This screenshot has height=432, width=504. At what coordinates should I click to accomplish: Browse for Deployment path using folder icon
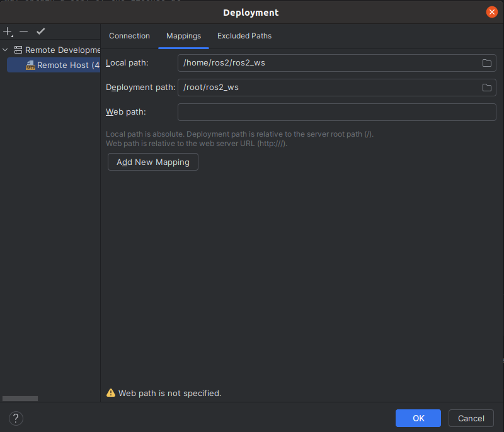coord(486,88)
